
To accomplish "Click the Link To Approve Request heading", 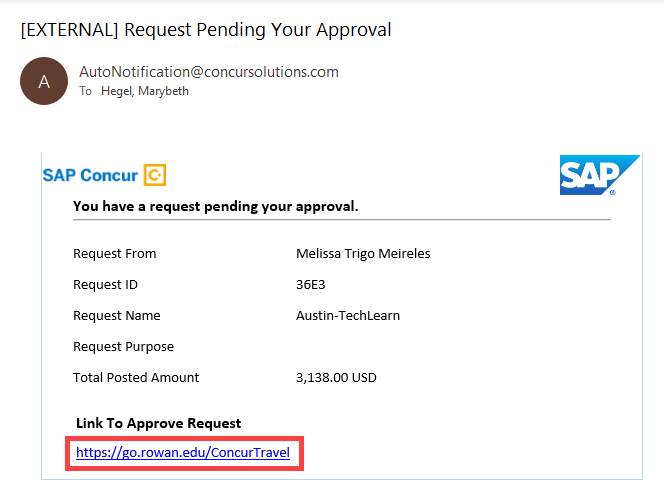I will [x=158, y=423].
